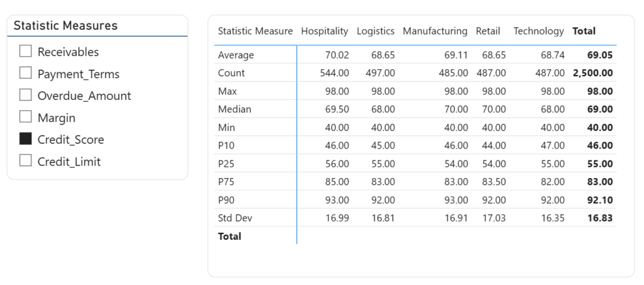This screenshot has height=285, width=644.
Task: Enable the Payment_Terms checkbox
Action: [25, 74]
